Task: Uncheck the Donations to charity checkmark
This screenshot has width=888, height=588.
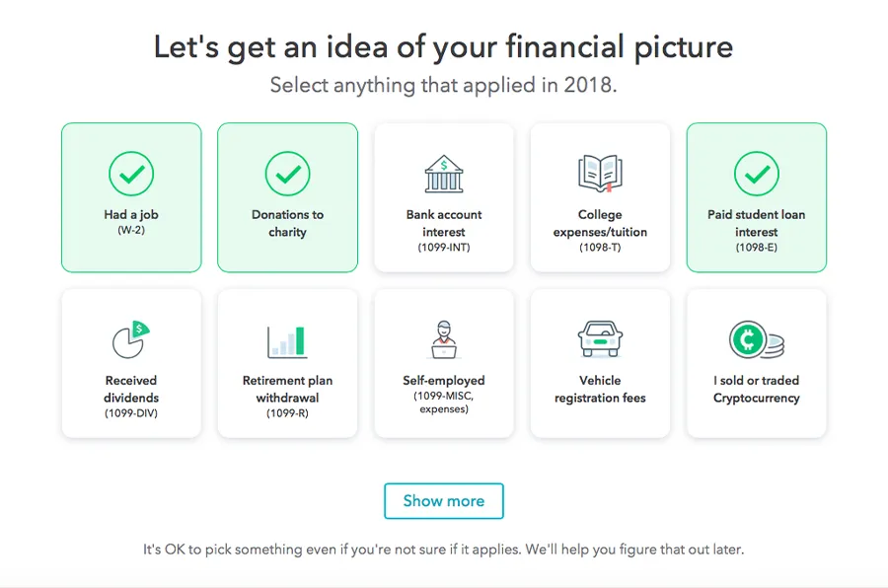Action: (287, 175)
